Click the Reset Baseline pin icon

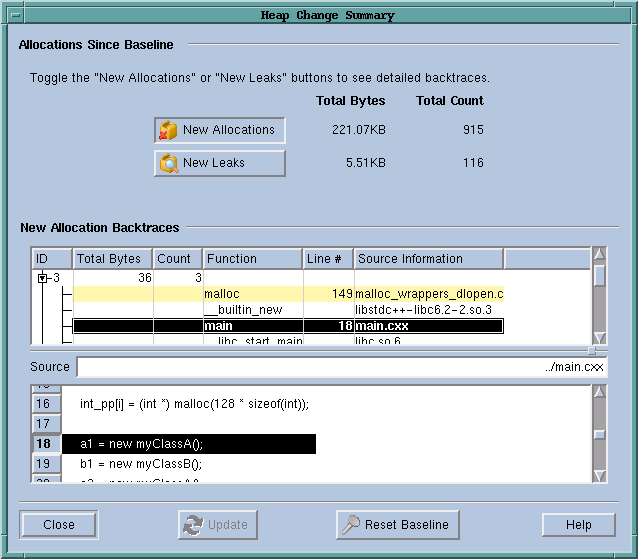[351, 525]
